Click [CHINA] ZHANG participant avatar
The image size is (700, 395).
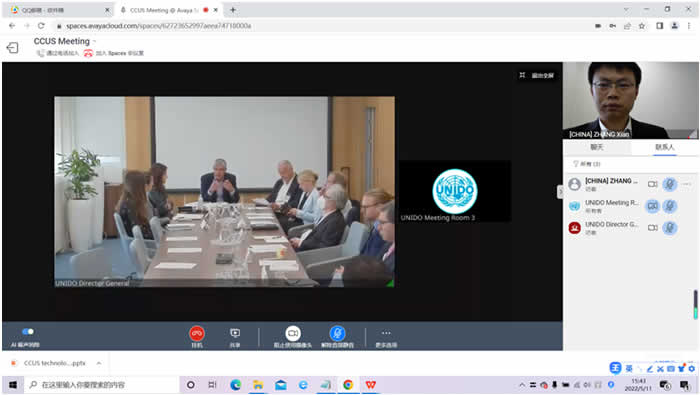[575, 184]
